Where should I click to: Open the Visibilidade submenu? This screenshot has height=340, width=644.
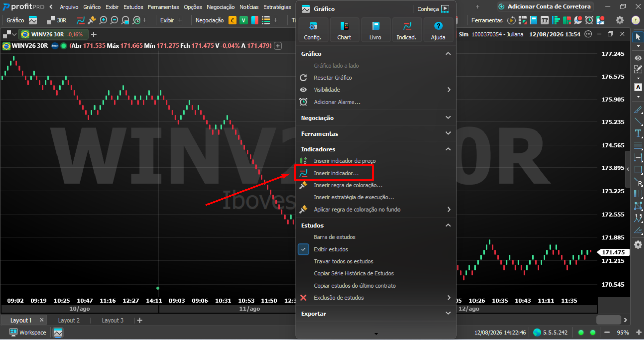pos(375,90)
